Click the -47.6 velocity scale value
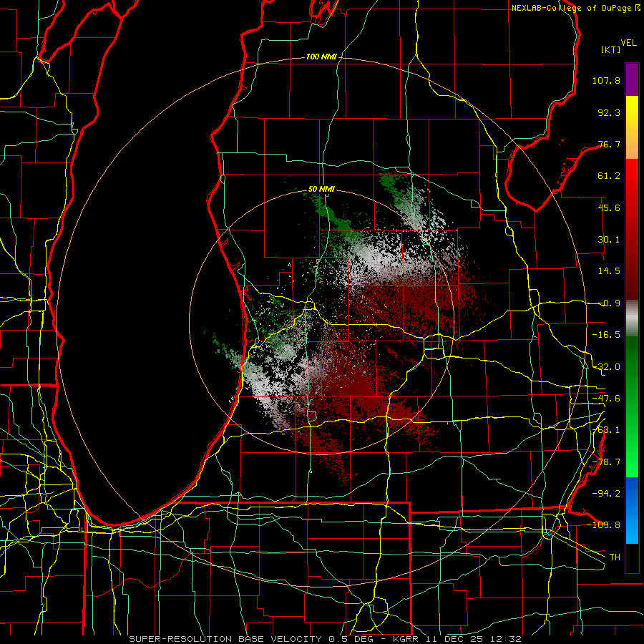 (606, 399)
